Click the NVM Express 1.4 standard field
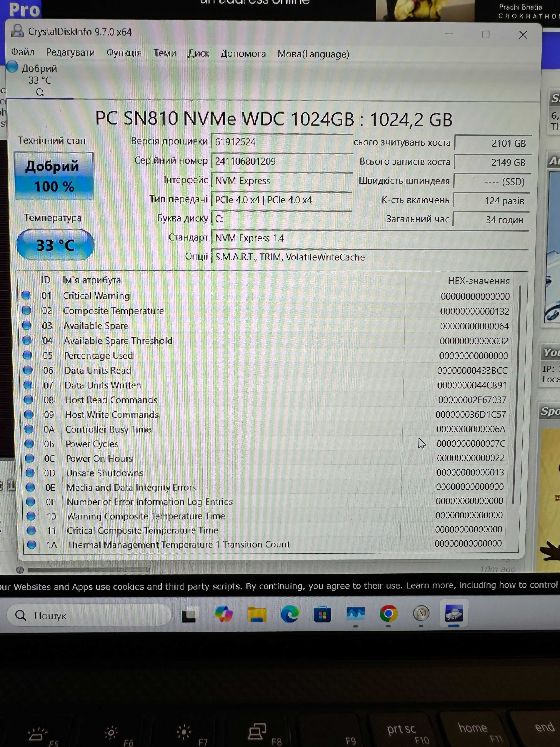This screenshot has width=560, height=747. point(370,238)
